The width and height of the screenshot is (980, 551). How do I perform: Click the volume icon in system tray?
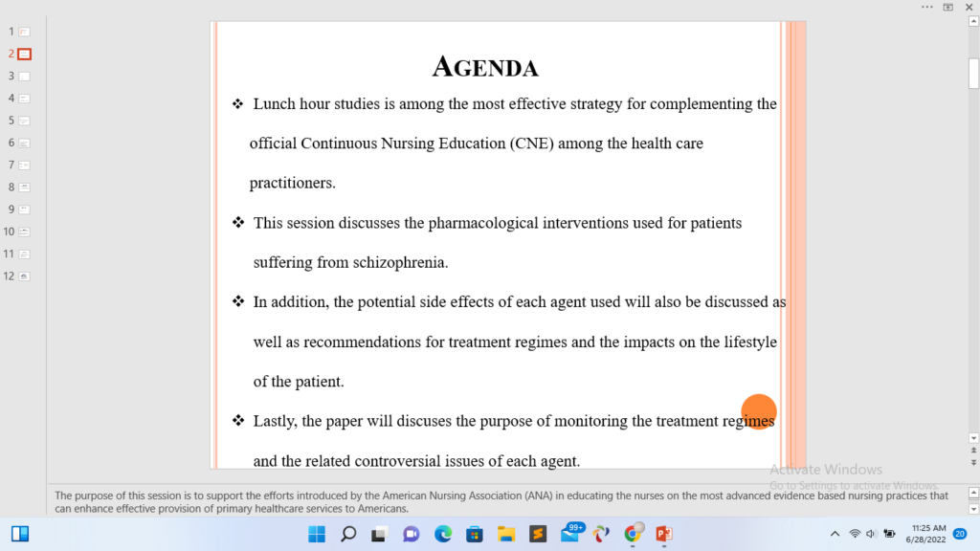point(871,534)
